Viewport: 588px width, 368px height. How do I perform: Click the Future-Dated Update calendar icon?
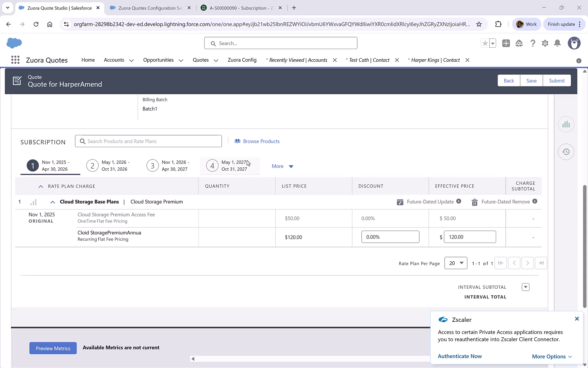pyautogui.click(x=400, y=202)
